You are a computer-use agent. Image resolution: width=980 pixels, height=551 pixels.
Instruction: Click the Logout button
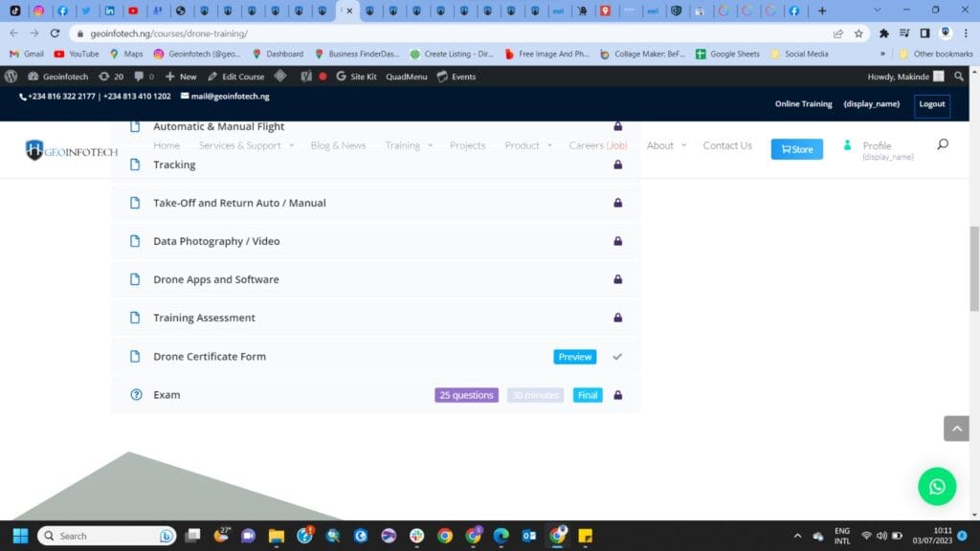tap(931, 104)
